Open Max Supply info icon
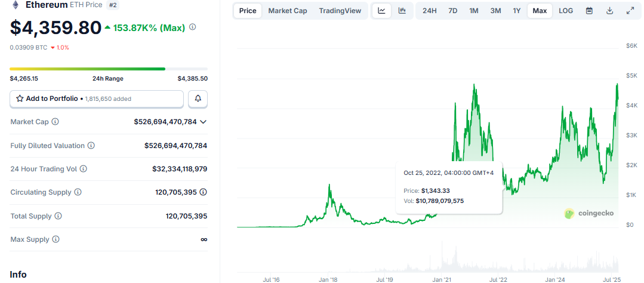Image resolution: width=644 pixels, height=283 pixels. [56, 239]
